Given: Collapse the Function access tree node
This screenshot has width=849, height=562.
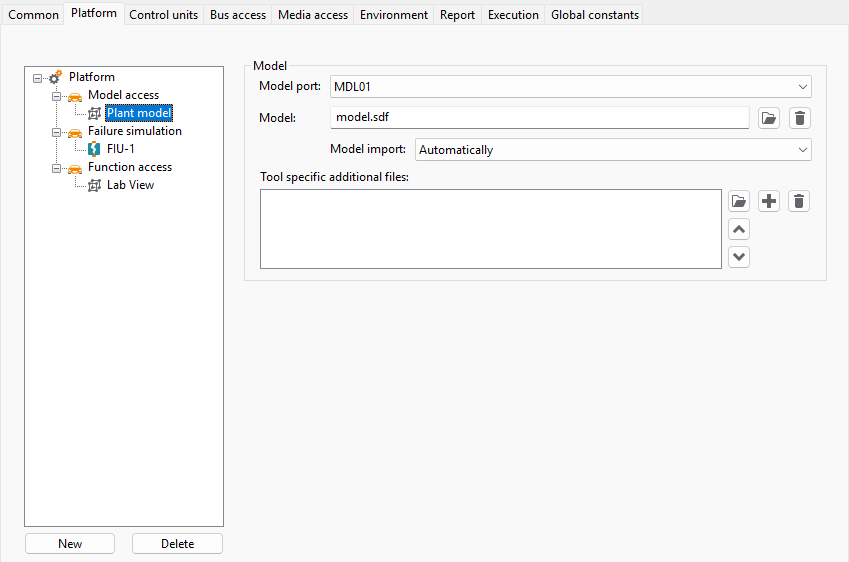Looking at the screenshot, I should pos(56,168).
